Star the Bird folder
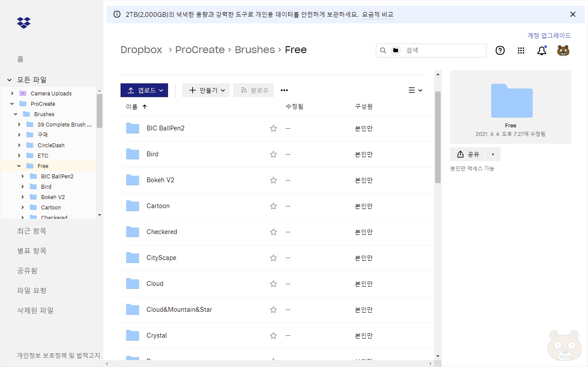This screenshot has height=367, width=588. 273,154
